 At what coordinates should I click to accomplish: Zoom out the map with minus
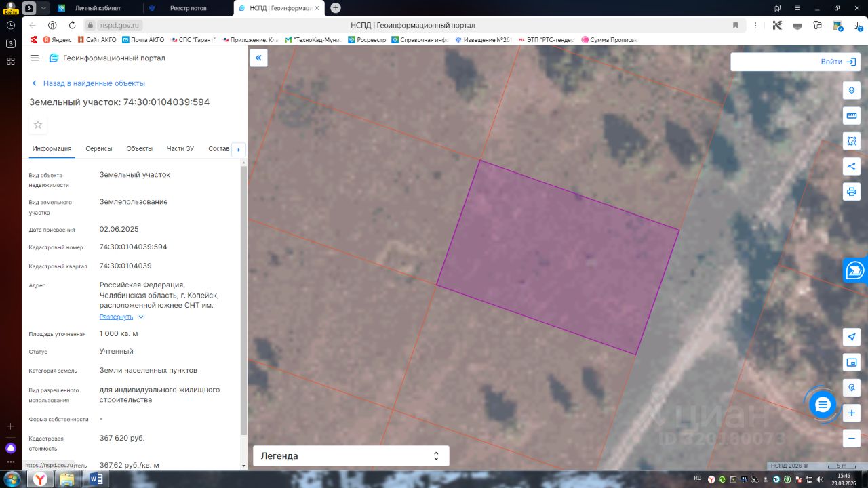(x=852, y=438)
